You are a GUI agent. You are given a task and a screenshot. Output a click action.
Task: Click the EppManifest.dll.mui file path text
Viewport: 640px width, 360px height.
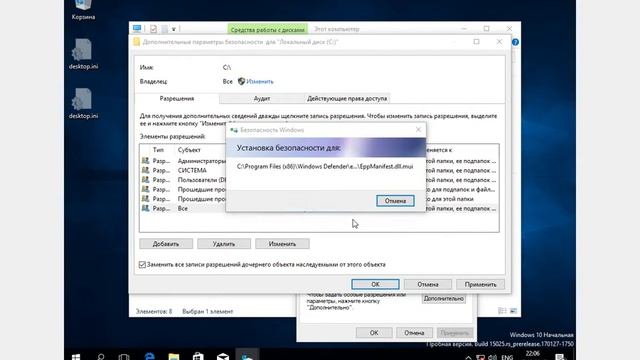coord(325,167)
